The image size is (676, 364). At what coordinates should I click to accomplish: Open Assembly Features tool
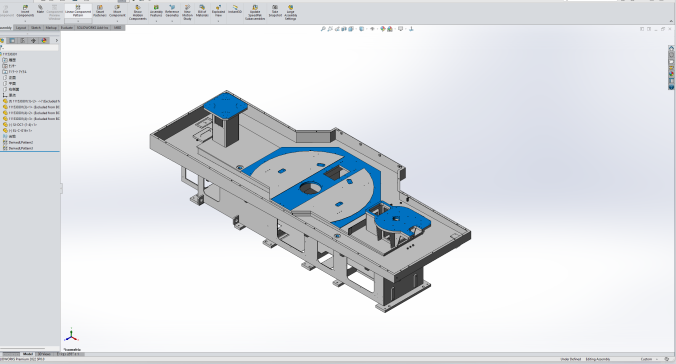pos(156,11)
